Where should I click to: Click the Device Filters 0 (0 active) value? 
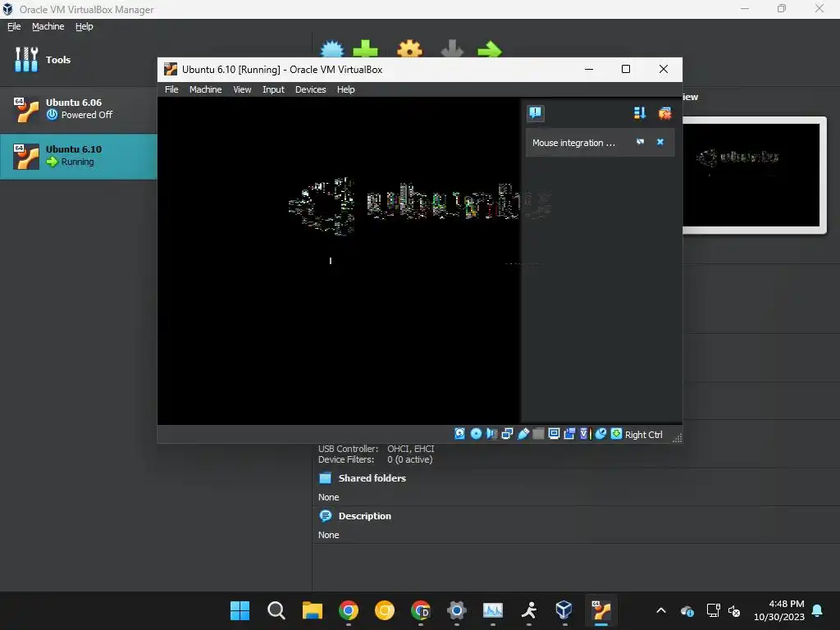(410, 459)
